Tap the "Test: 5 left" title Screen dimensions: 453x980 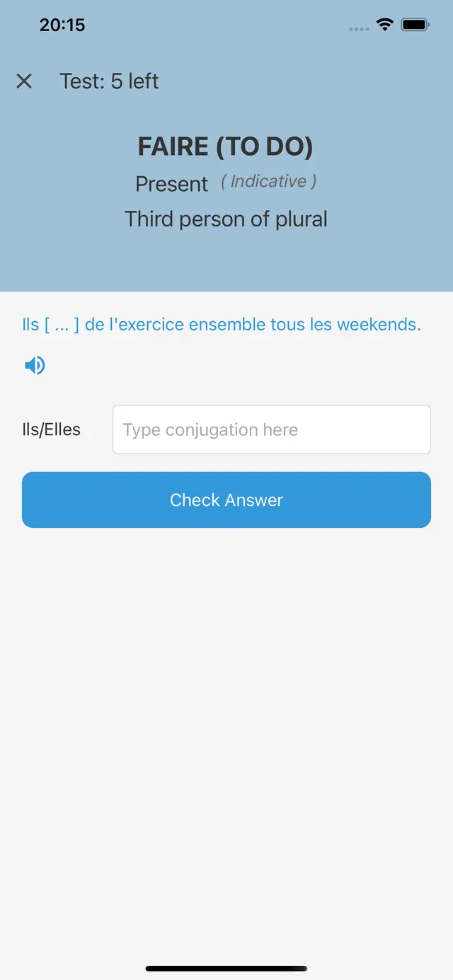coord(109,81)
